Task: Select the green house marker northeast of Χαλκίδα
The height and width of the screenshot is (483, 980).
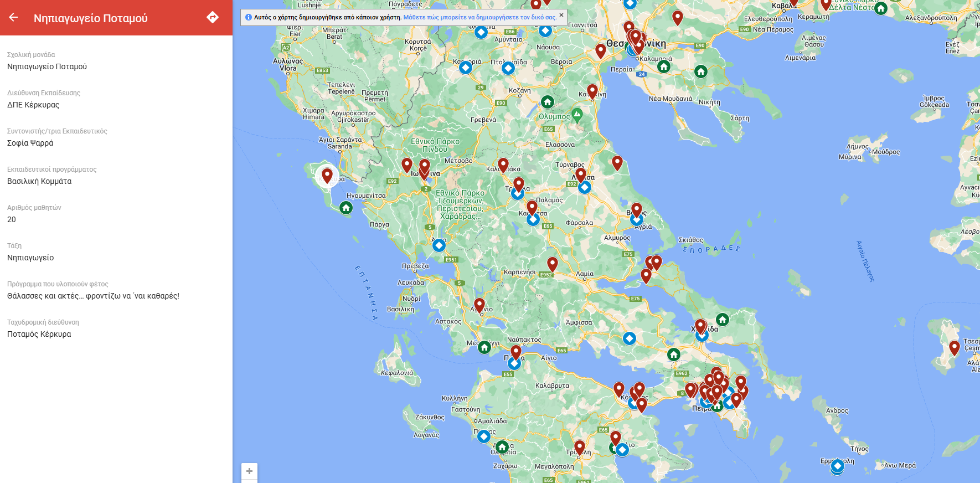Action: 723,320
